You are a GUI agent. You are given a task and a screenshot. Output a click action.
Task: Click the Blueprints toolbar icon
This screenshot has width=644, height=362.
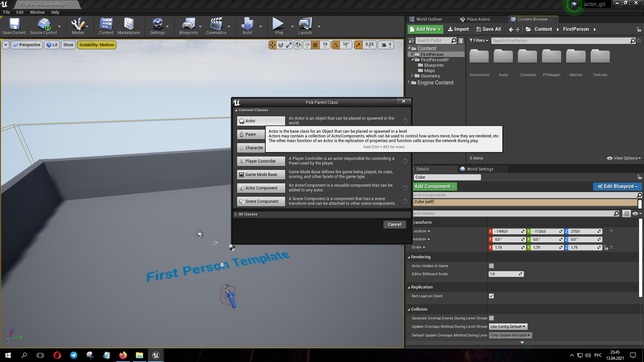pyautogui.click(x=188, y=26)
